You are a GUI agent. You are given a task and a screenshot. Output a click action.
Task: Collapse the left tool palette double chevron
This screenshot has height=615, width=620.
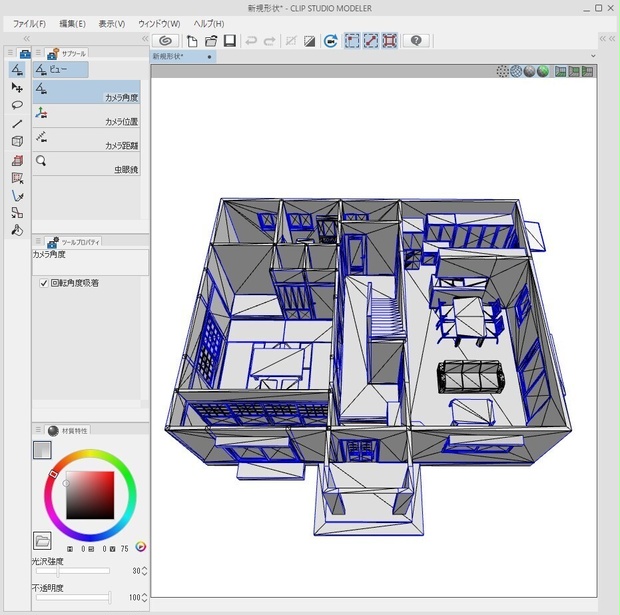pyautogui.click(x=26, y=38)
